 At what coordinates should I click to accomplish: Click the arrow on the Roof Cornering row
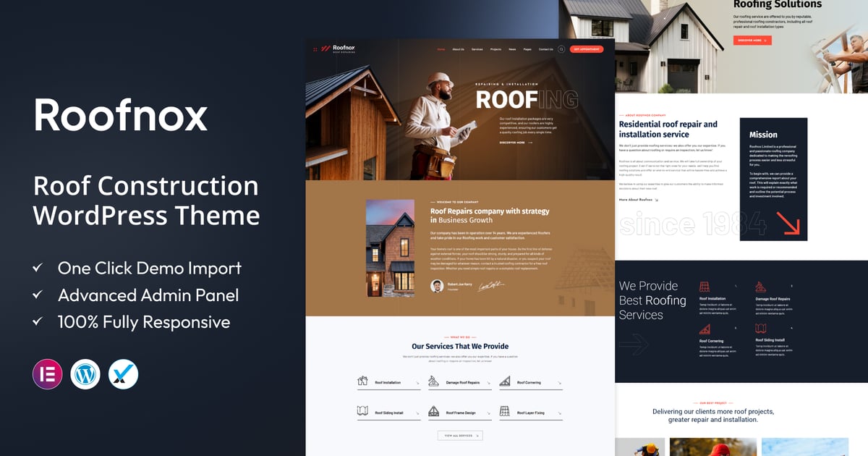(559, 383)
